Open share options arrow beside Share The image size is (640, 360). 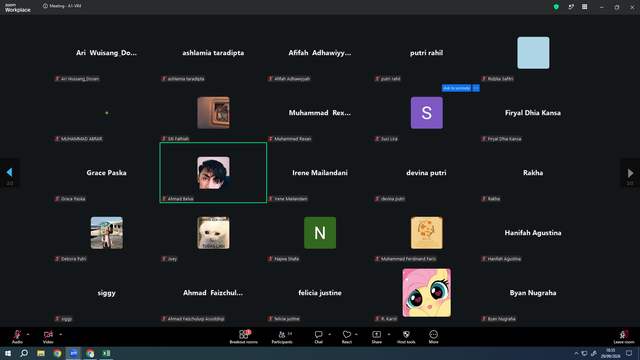pos(389,334)
